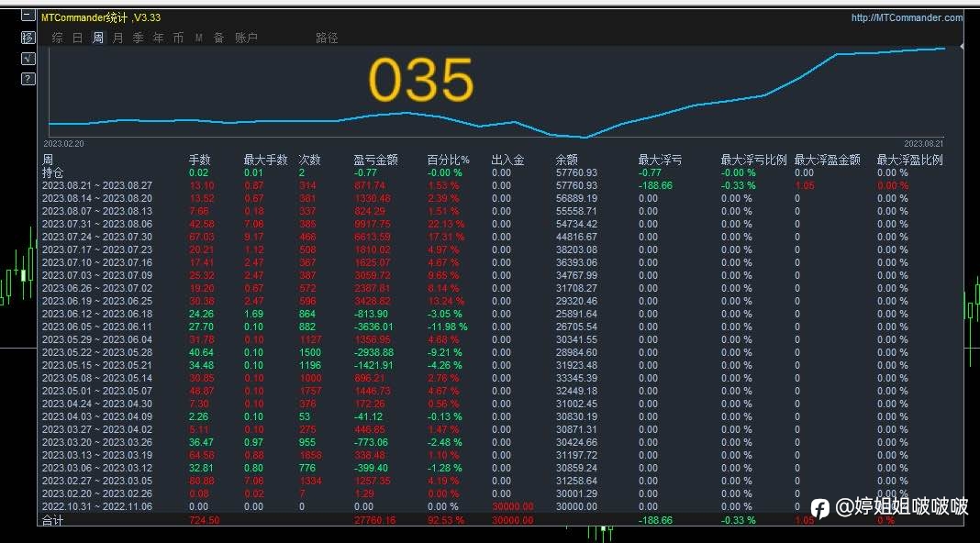This screenshot has width=980, height=543.
Task: Switch to the 季 quarterly tab
Action: [x=139, y=39]
